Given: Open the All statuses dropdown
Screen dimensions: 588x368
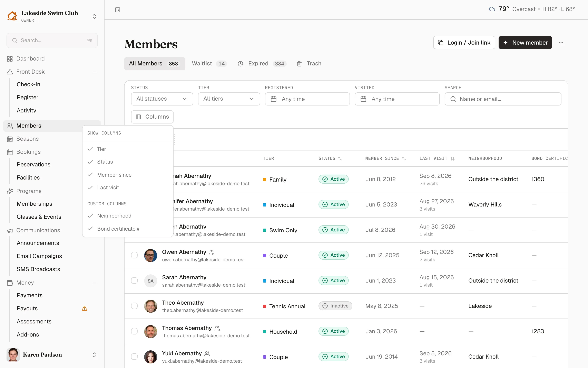Looking at the screenshot, I should click(x=162, y=99).
